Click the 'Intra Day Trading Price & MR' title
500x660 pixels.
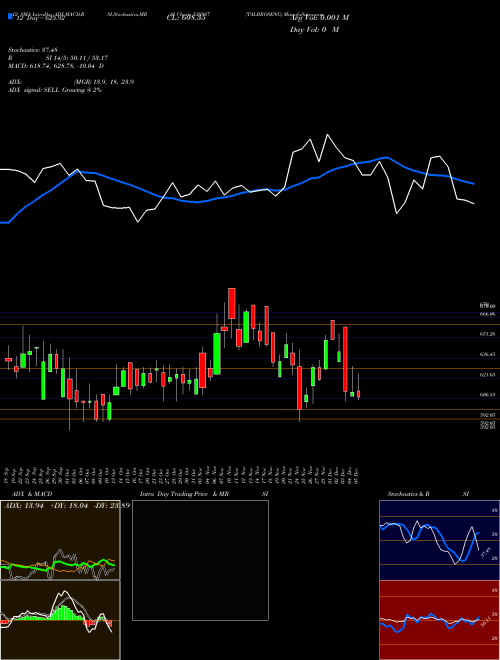(x=184, y=494)
